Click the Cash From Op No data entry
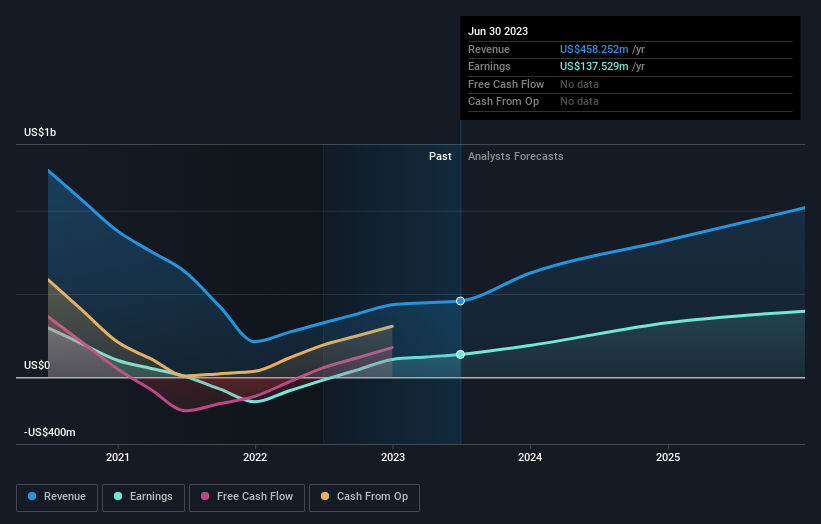 (x=579, y=102)
